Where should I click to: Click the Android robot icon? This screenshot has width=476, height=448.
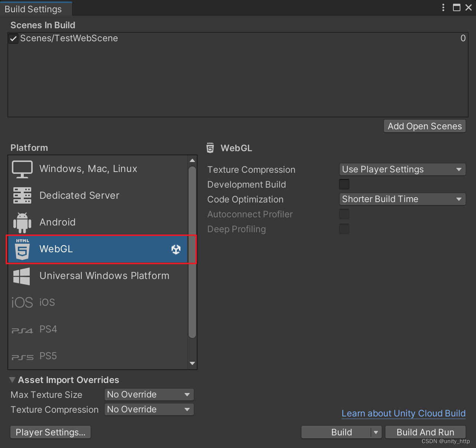pos(22,223)
